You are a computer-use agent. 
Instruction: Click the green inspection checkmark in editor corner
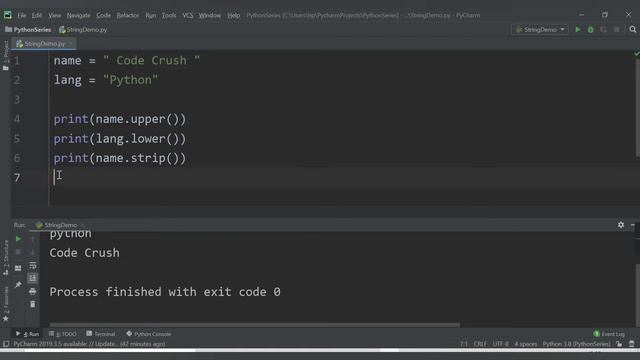tap(637, 54)
